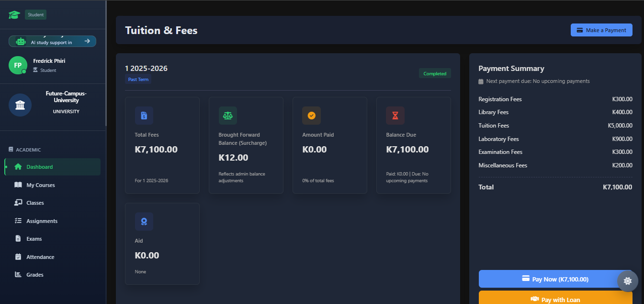Click the university building icon

pyautogui.click(x=20, y=105)
